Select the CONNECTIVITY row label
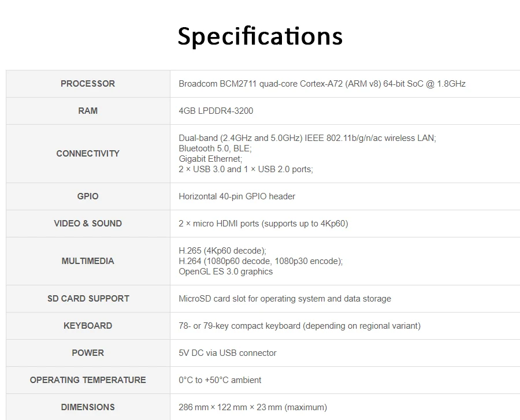 point(88,154)
